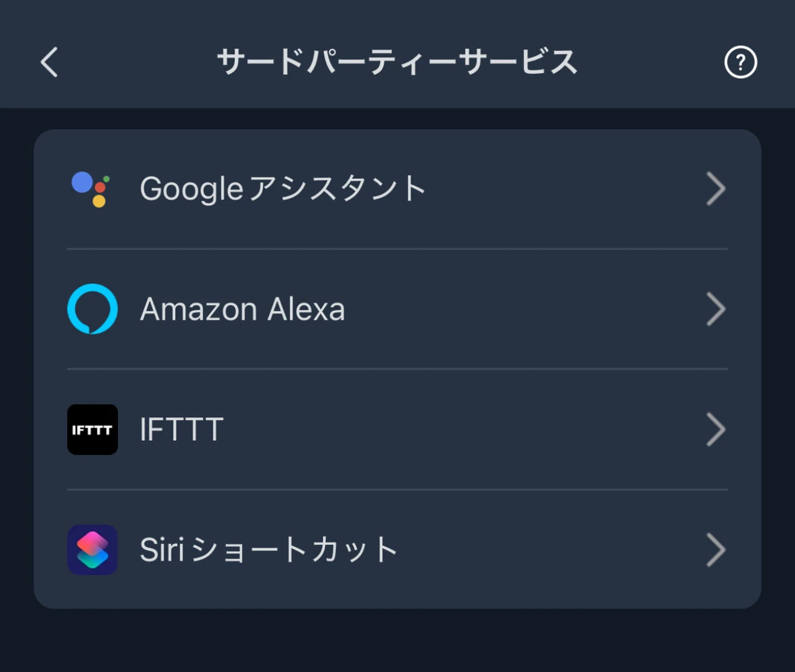
Task: Tap blank space in the Amazon Alexa row
Action: (528, 309)
